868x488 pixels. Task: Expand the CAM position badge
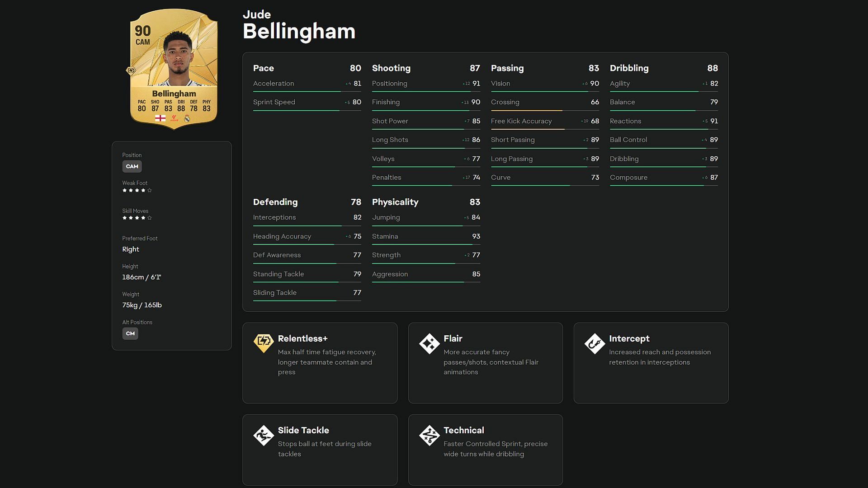click(x=131, y=166)
